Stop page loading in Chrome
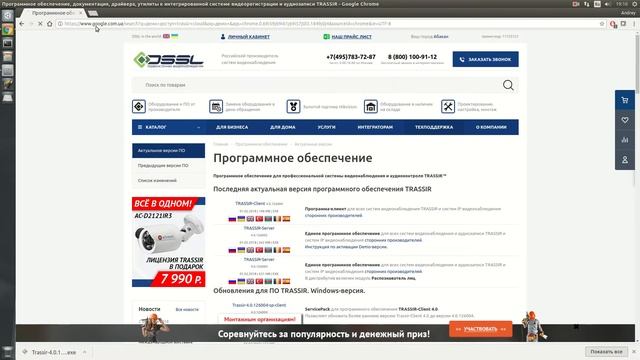 (40, 24)
